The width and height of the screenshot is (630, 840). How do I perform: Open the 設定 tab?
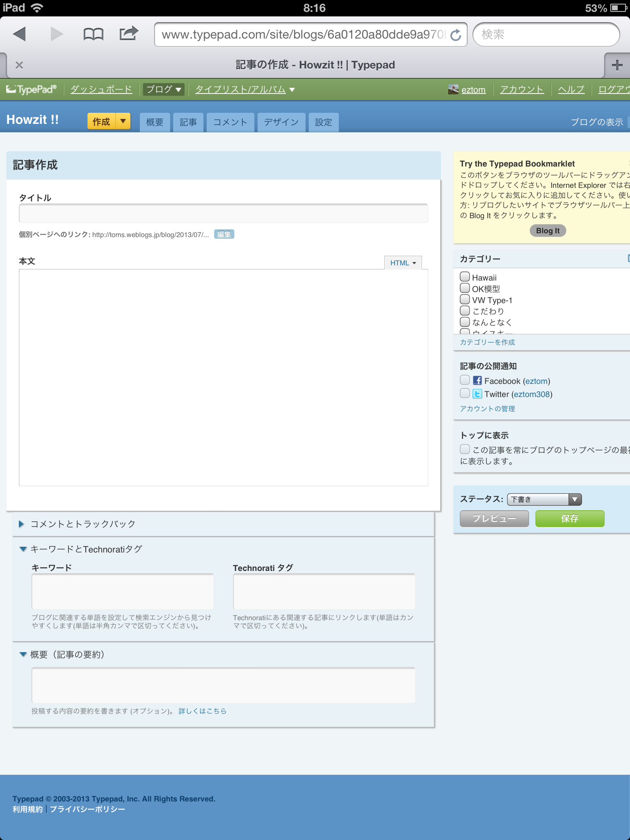pos(324,122)
